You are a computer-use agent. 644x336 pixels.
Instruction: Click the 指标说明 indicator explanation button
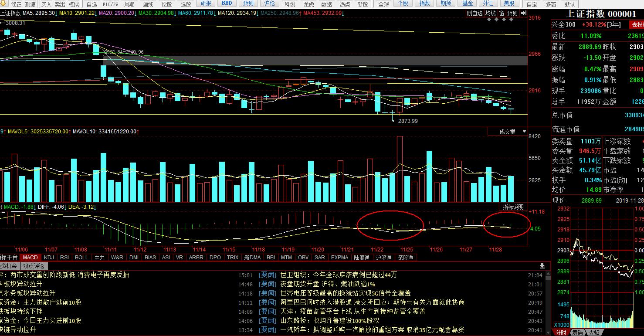click(513, 207)
